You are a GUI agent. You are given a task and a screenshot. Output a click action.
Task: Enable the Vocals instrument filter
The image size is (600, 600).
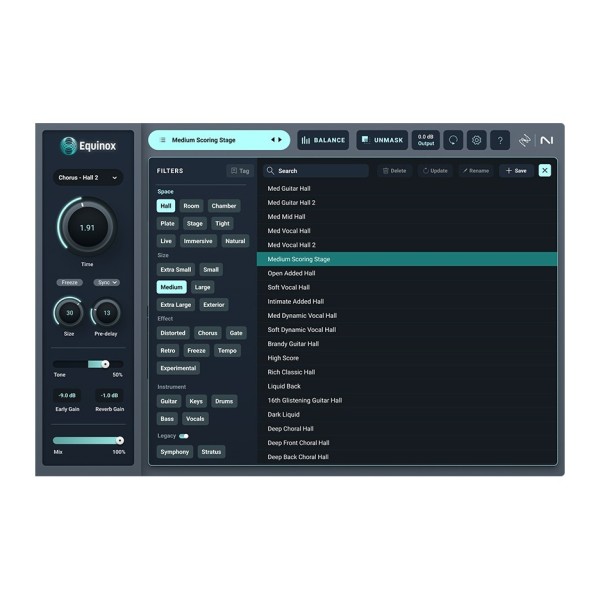point(195,419)
